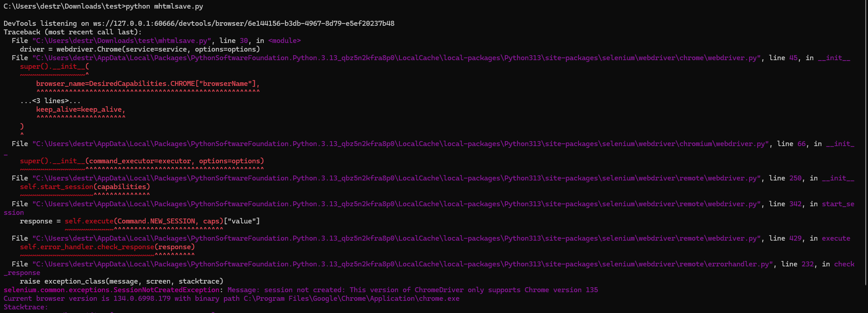Click the chrome.exe binary path

click(351, 299)
